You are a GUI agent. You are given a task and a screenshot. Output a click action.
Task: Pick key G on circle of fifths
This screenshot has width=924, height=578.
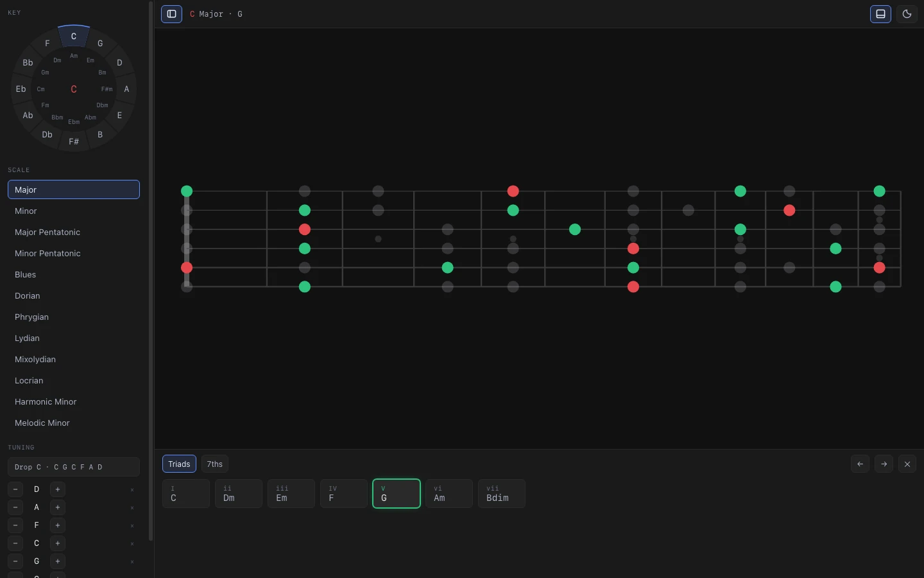pos(100,43)
